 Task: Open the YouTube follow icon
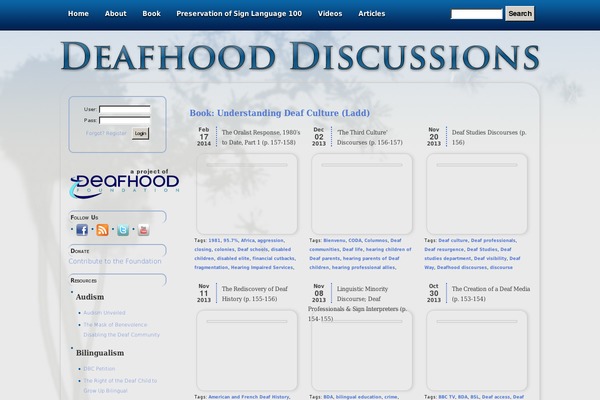click(143, 230)
